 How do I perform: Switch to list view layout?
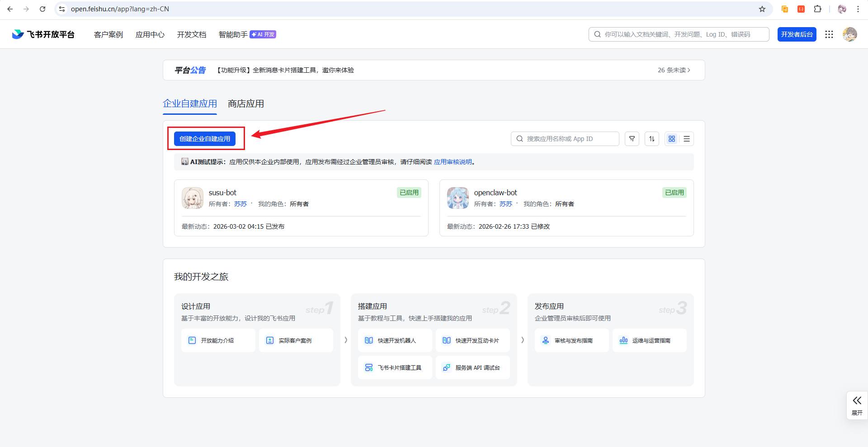pyautogui.click(x=686, y=139)
